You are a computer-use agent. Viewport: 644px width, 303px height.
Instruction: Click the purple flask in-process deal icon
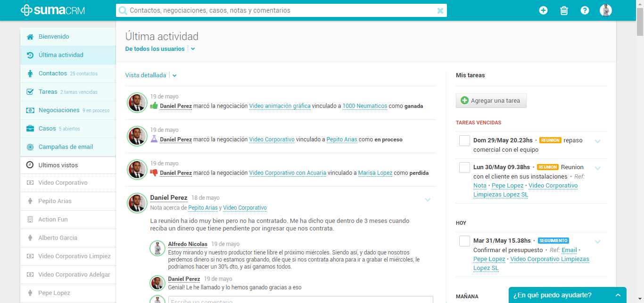tap(154, 139)
